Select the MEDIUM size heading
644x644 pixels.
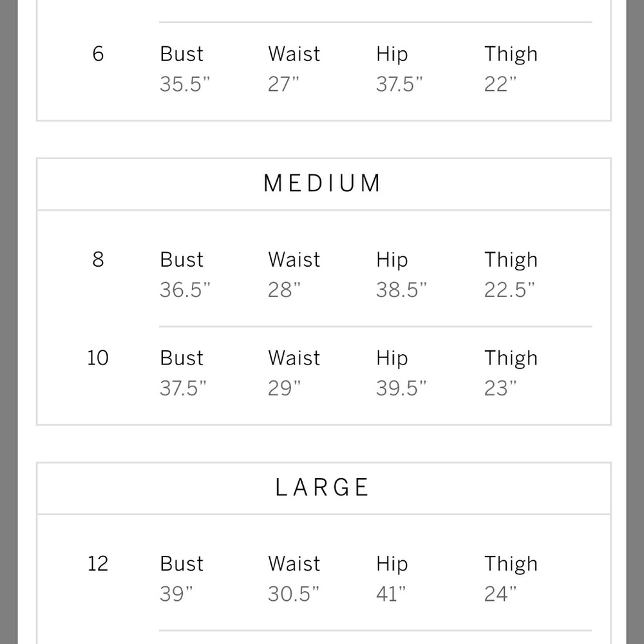(x=323, y=183)
